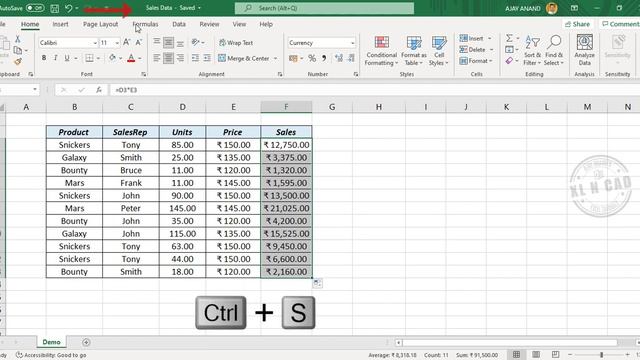Image resolution: width=640 pixels, height=360 pixels.
Task: Open Find & Select menu
Action: tap(554, 51)
